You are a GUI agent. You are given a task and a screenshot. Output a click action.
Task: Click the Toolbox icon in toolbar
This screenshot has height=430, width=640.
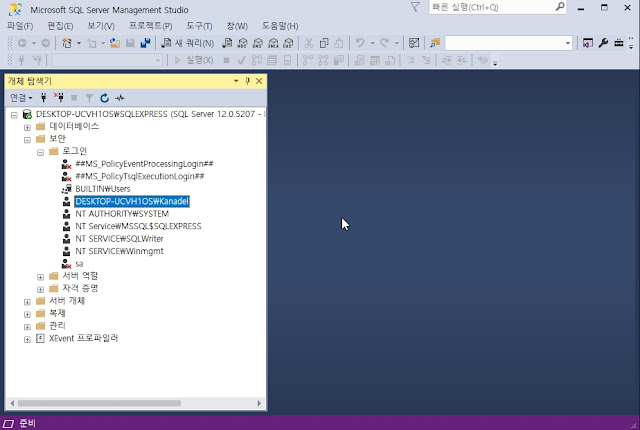619,43
